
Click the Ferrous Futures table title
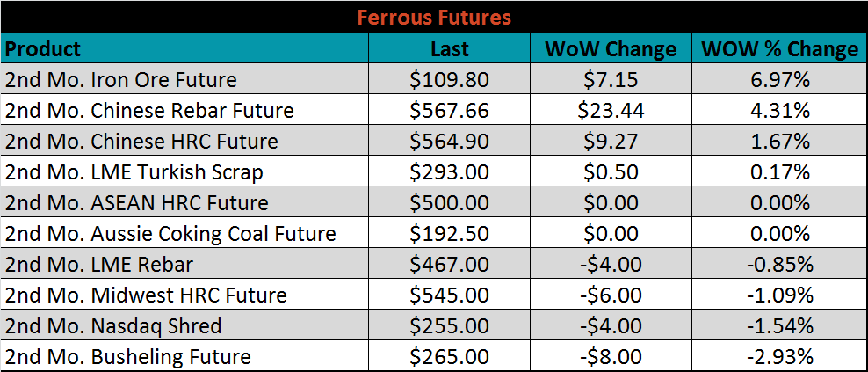[x=433, y=17]
